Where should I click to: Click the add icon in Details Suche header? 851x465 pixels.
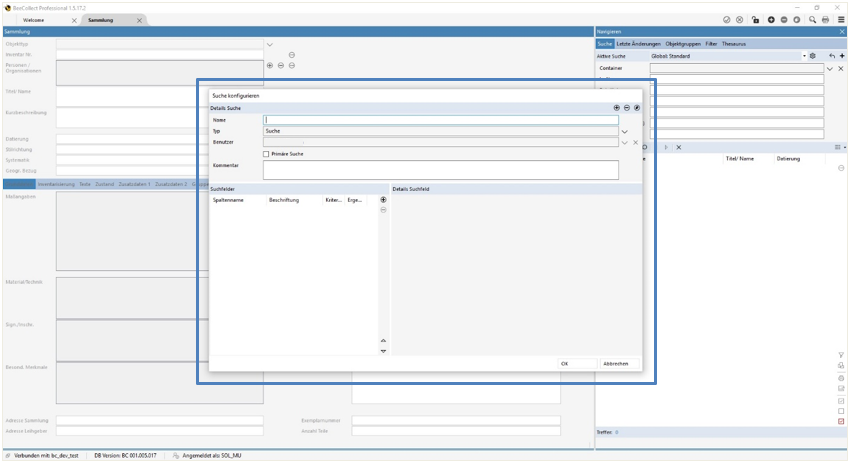pyautogui.click(x=616, y=108)
